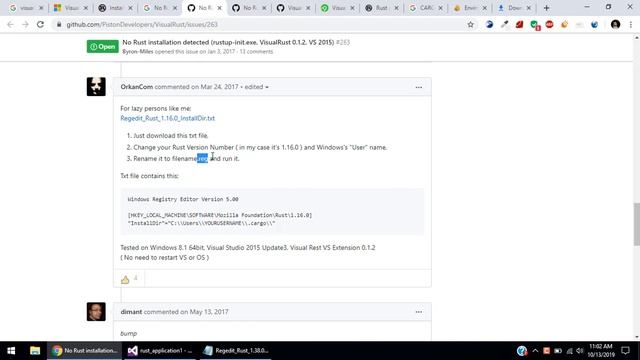
Task: Open the notification action center
Action: click(x=625, y=351)
